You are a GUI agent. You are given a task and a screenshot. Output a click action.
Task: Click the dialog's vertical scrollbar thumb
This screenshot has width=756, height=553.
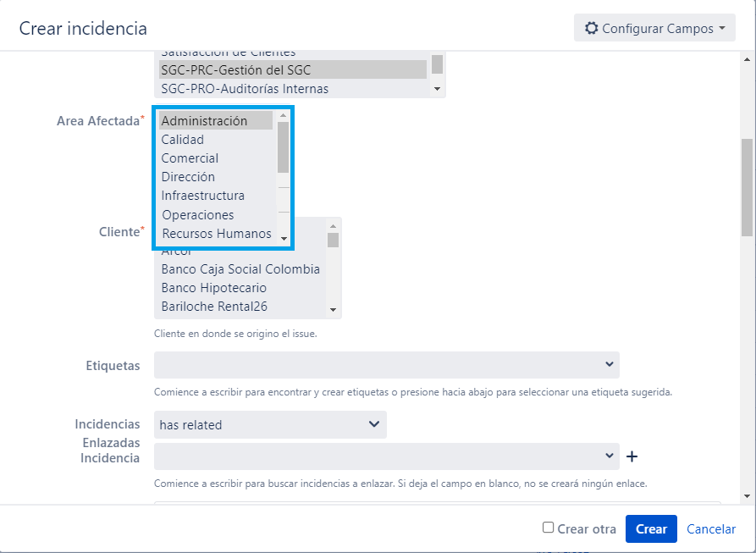(748, 187)
